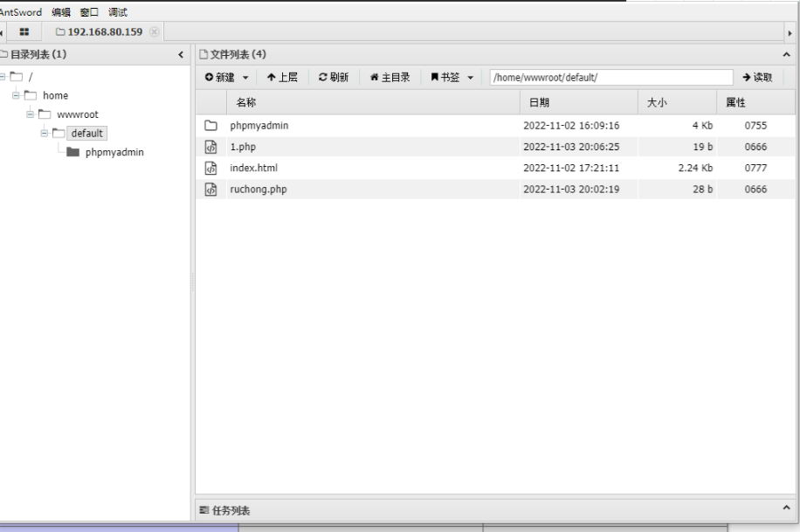Open the 窗口 menu
The height and width of the screenshot is (532, 800).
point(89,12)
